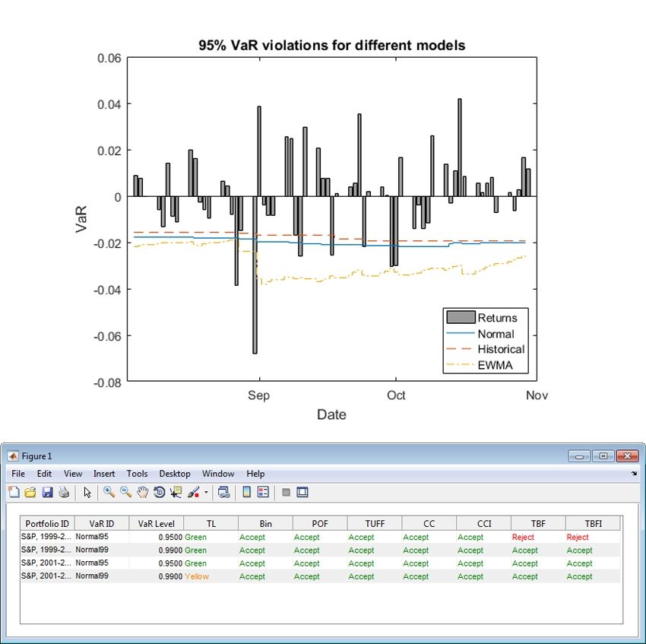Print the figure with the printer icon
Screen dimensions: 646x644
coord(64,492)
